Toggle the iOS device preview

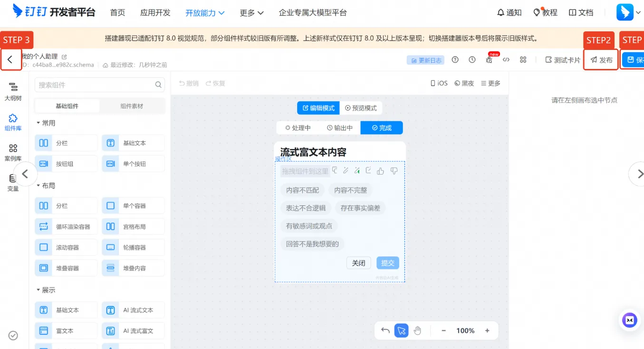(x=439, y=83)
